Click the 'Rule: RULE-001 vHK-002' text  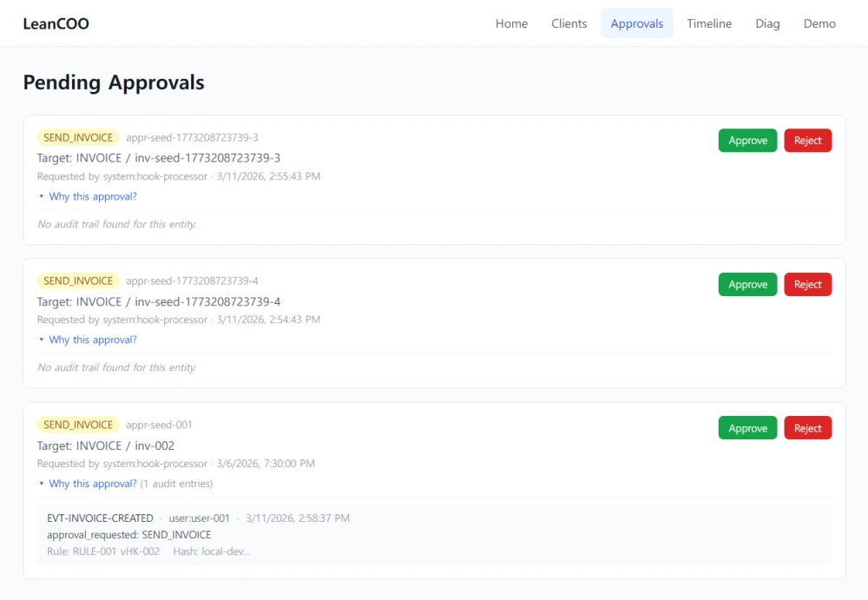[103, 551]
